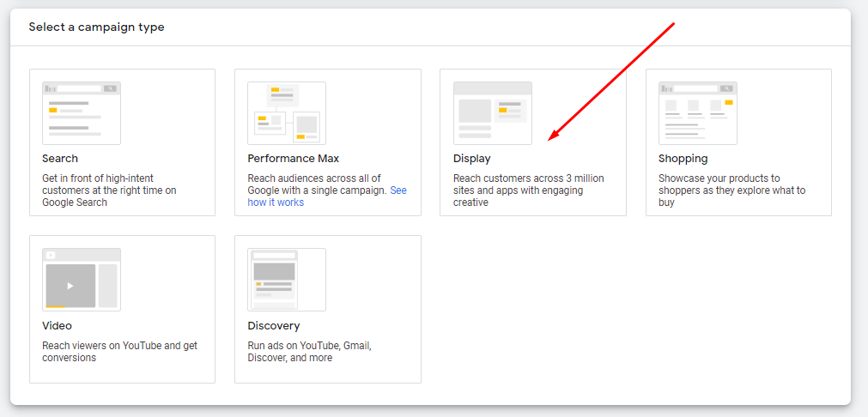Image resolution: width=868 pixels, height=417 pixels.
Task: Click play triangle in Video thumbnail
Action: (70, 286)
